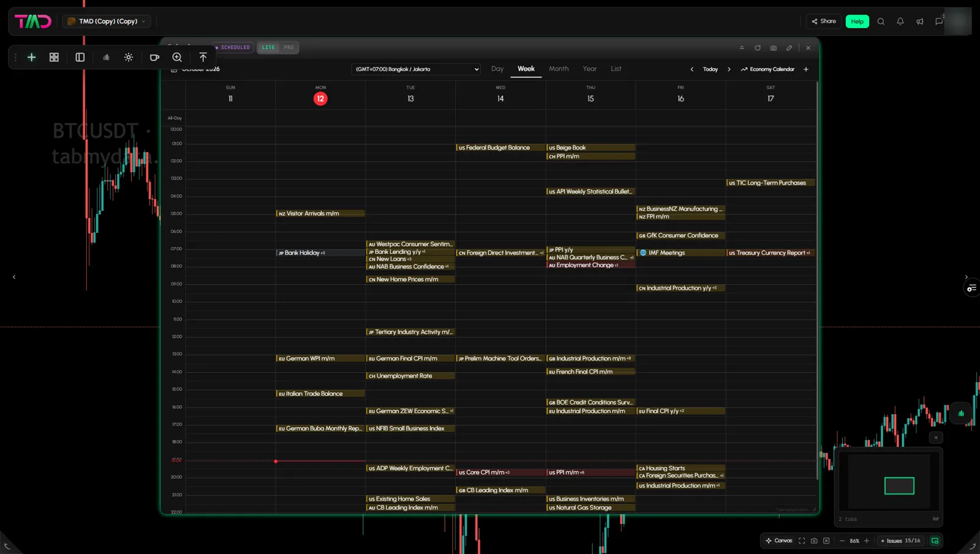Select the Day view tab
Screen dimensions: 980x554
point(497,69)
